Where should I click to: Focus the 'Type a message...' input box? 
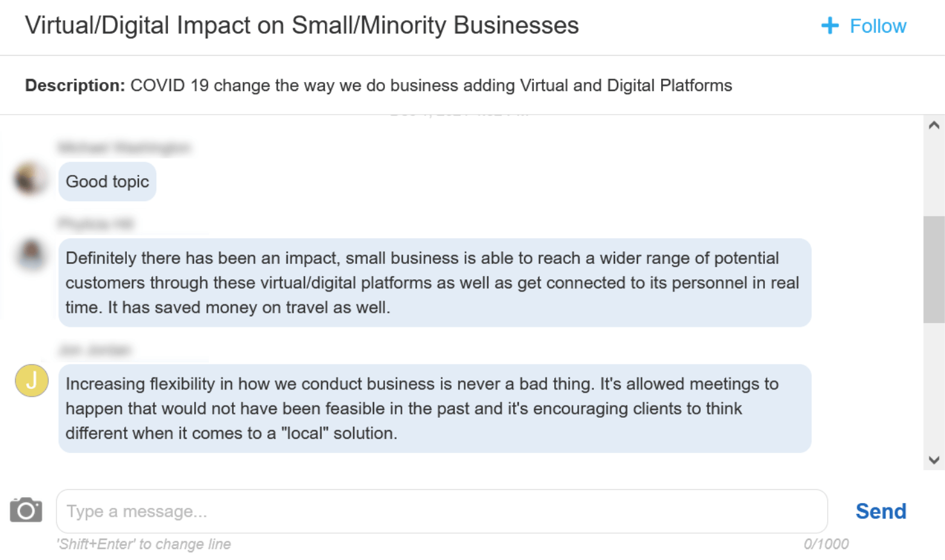click(441, 511)
